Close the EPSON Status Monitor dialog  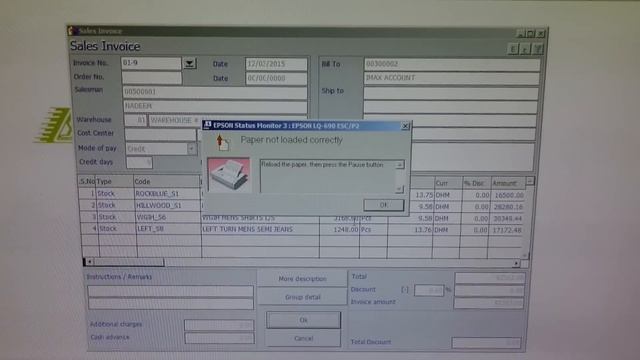pyautogui.click(x=405, y=126)
